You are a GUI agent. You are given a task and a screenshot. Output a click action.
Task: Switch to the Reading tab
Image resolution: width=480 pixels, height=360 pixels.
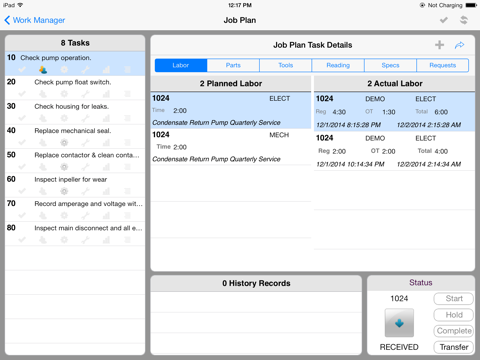click(x=338, y=65)
